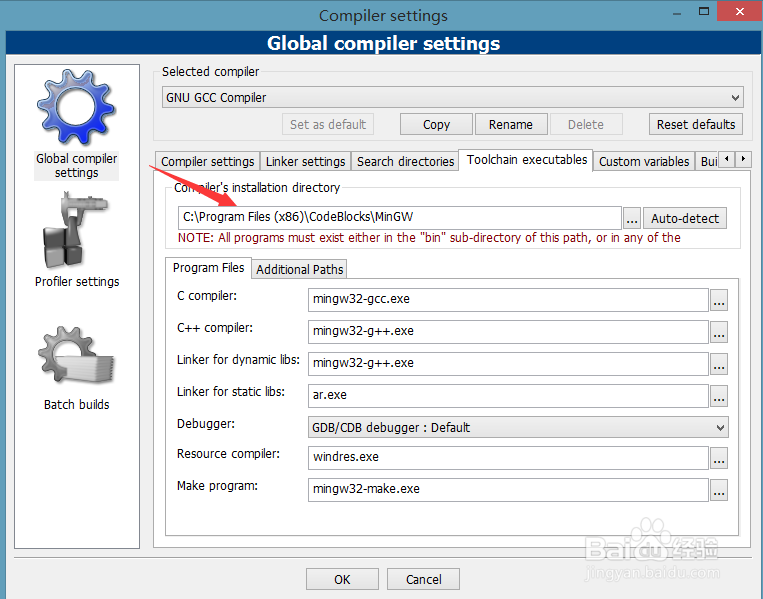Screen dimensions: 763x599
Task: Open Batch builds icon
Action: click(76, 357)
